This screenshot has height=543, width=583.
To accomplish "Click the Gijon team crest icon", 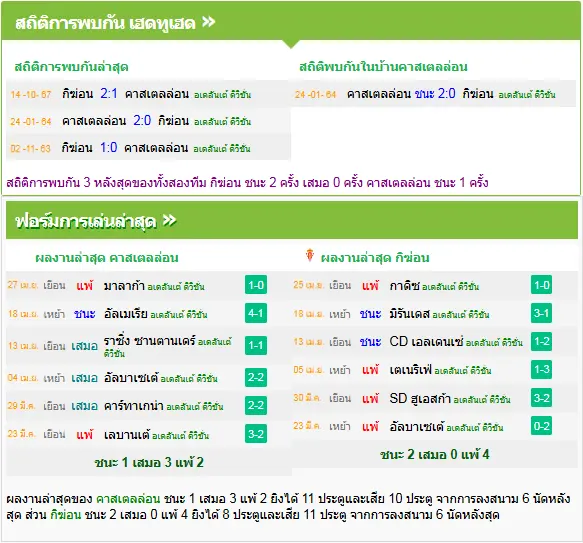I will pyautogui.click(x=309, y=256).
